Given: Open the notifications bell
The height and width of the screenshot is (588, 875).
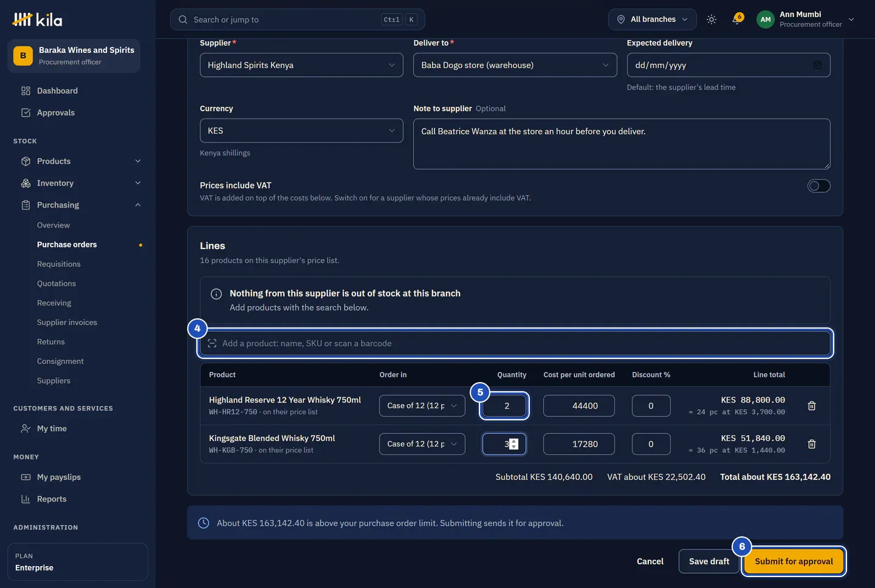Looking at the screenshot, I should click(738, 19).
